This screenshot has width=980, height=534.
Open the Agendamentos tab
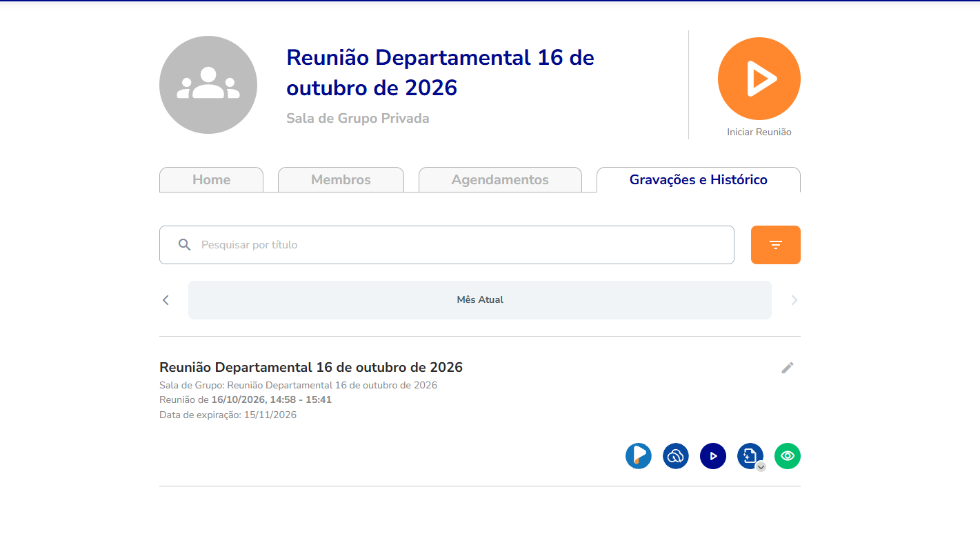(500, 179)
